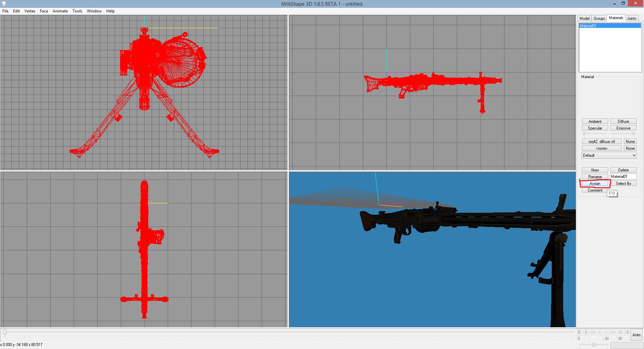Screen dimensions: 644x349
Task: Jump to the last animation frame
Action: (627, 332)
